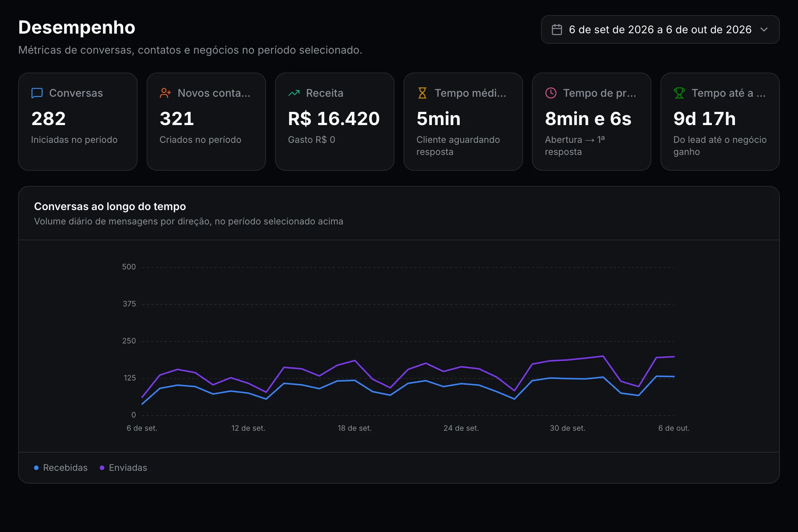Click the green trophy icon
This screenshot has width=798, height=532.
[x=679, y=93]
